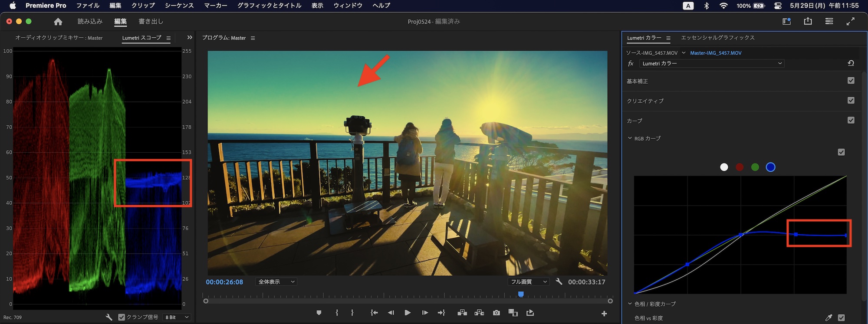
Task: Add a marker in the Program monitor
Action: (x=319, y=313)
